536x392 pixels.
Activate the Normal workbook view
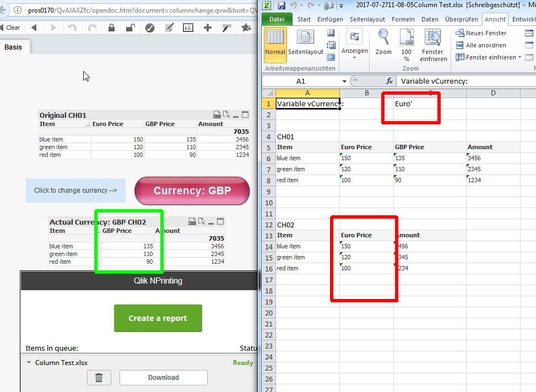[x=275, y=44]
